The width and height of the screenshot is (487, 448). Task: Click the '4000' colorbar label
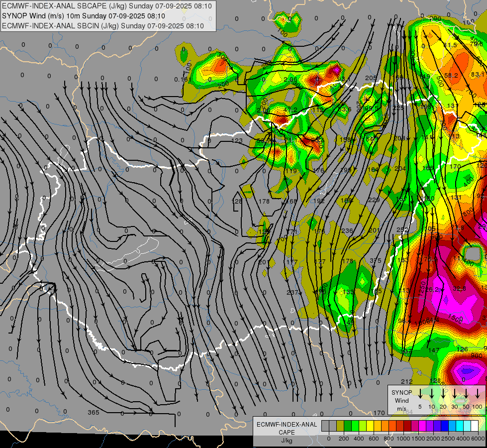pos(463,439)
